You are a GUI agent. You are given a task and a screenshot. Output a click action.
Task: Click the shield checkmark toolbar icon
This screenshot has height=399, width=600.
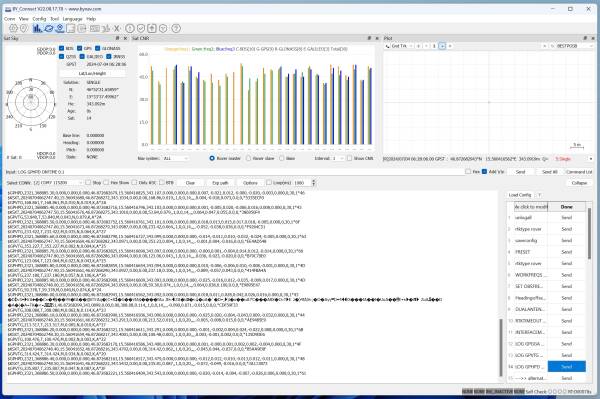pos(141,28)
